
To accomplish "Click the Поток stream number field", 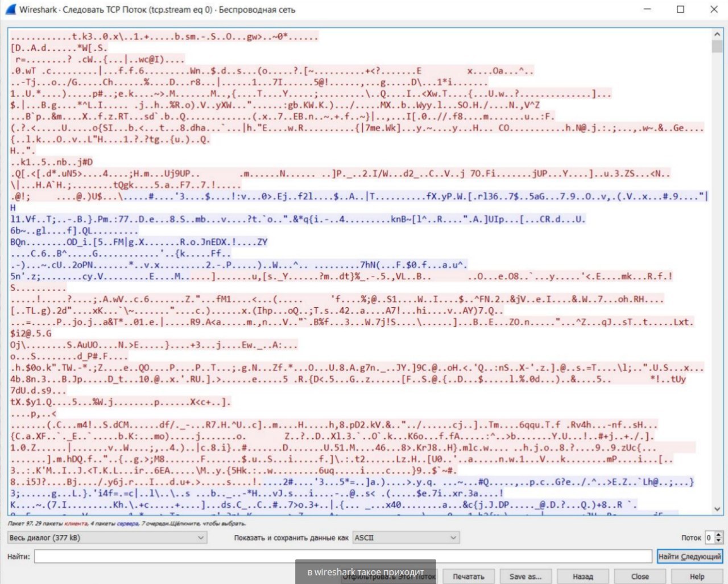I will click(709, 537).
